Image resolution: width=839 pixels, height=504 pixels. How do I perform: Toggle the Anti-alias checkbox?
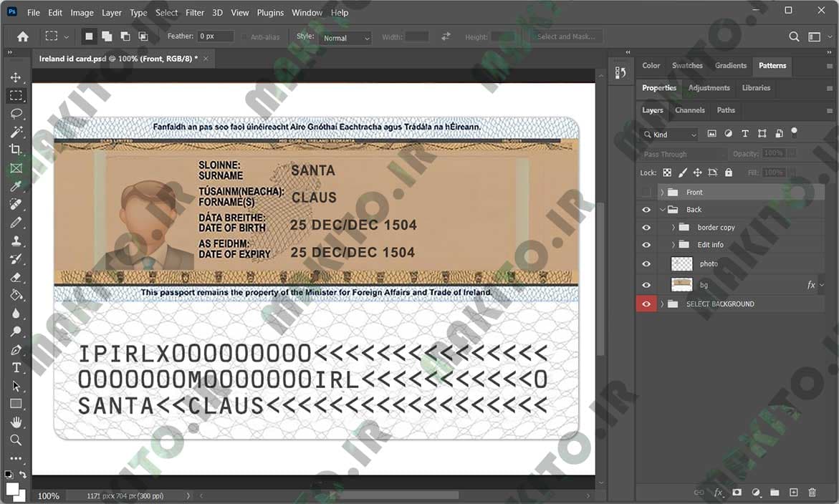pyautogui.click(x=244, y=37)
